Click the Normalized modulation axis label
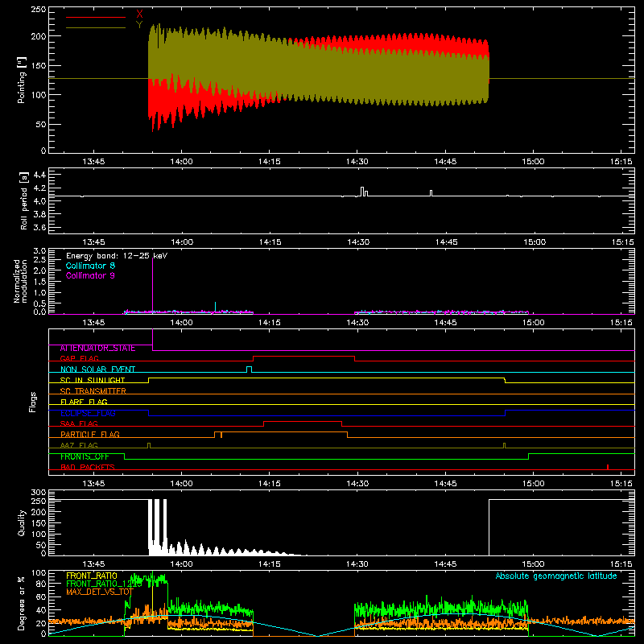The width and height of the screenshot is (644, 644). pyautogui.click(x=20, y=281)
